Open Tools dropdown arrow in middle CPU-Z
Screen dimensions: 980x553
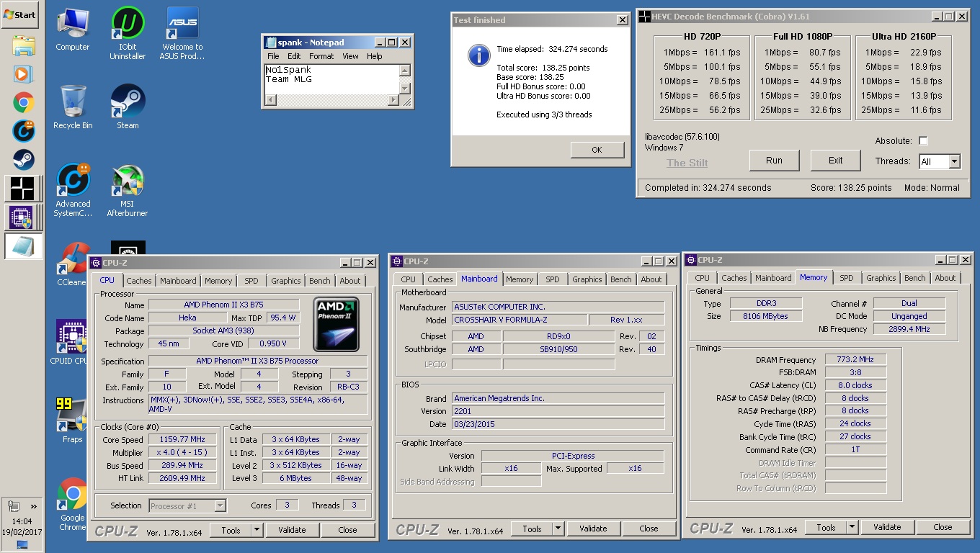pos(558,529)
